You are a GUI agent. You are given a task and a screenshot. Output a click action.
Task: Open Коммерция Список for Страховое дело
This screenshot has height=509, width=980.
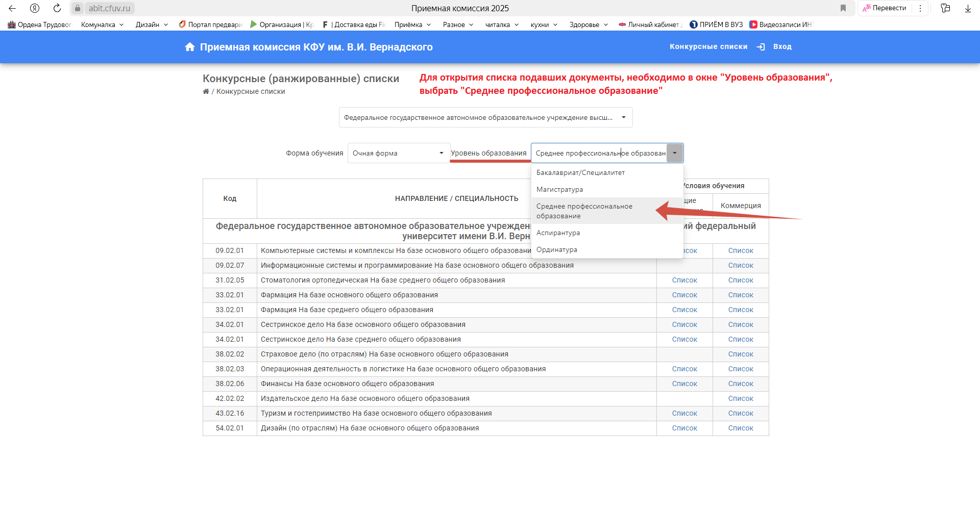pos(741,354)
